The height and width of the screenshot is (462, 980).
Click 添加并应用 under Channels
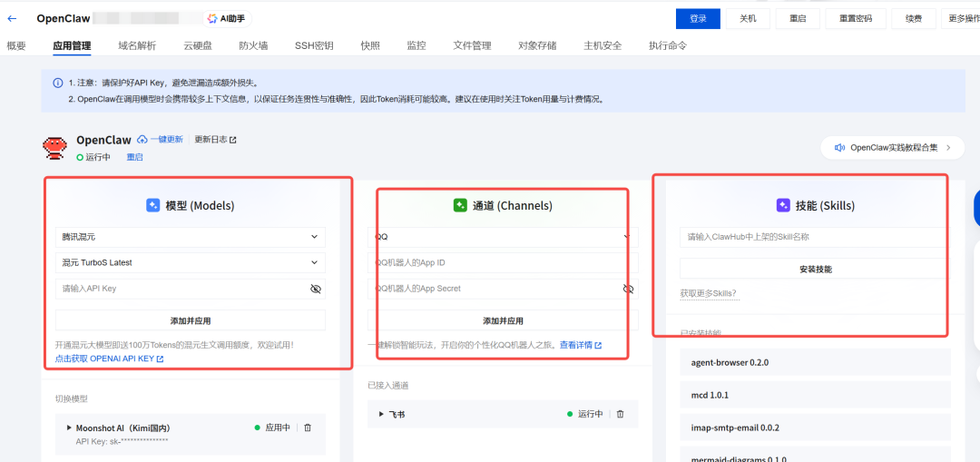click(503, 320)
